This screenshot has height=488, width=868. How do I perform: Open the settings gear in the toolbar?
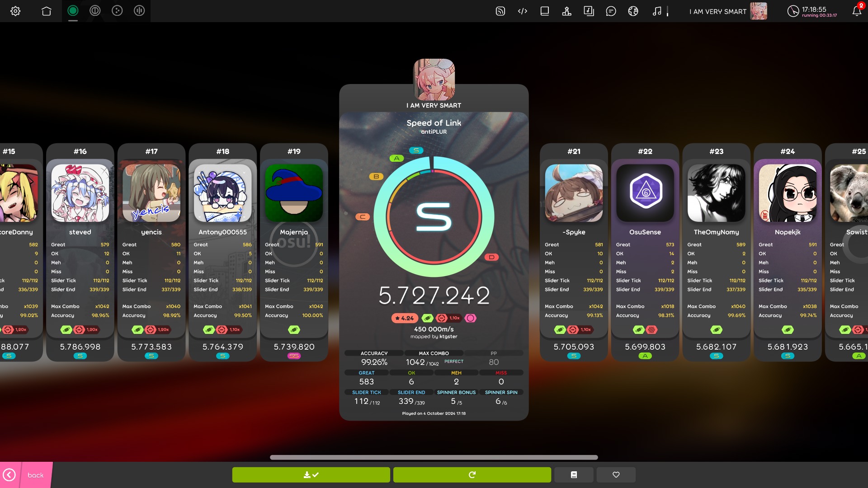point(15,11)
